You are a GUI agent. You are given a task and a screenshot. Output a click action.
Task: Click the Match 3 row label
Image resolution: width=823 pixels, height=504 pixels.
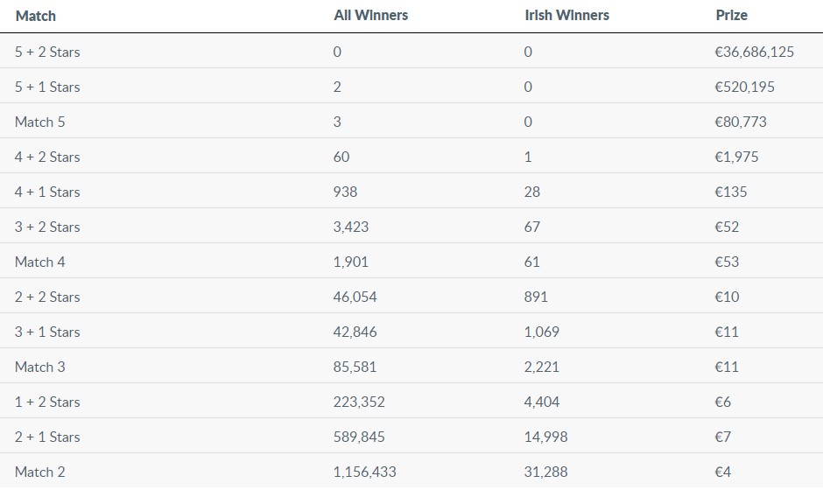40,367
